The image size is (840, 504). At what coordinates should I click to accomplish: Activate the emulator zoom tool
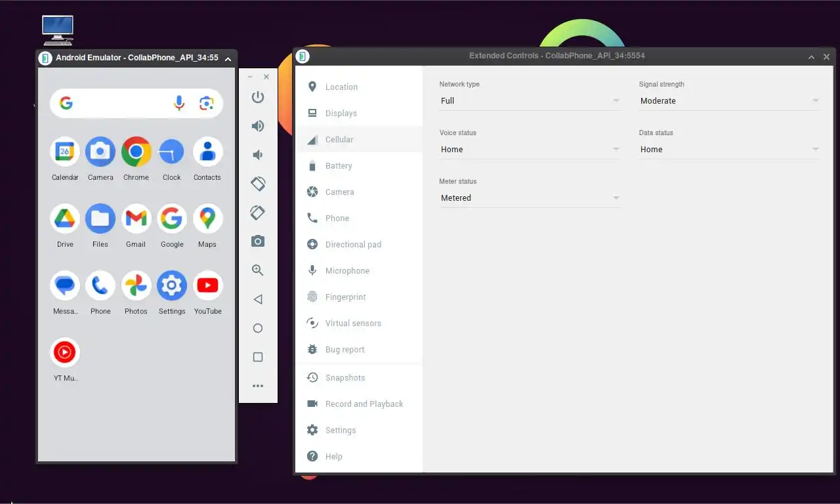point(258,270)
